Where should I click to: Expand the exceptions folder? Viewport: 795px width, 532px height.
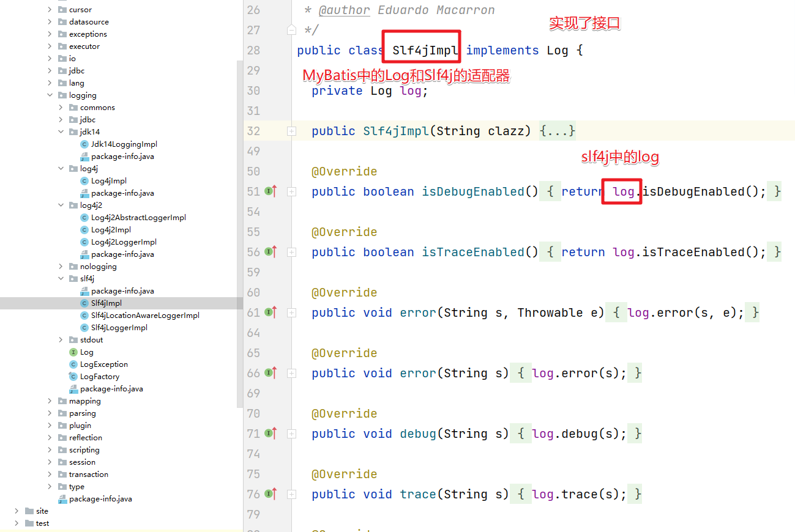pos(50,34)
